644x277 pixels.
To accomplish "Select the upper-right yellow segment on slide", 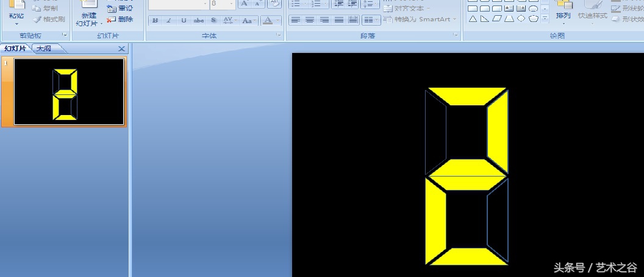I will click(498, 132).
